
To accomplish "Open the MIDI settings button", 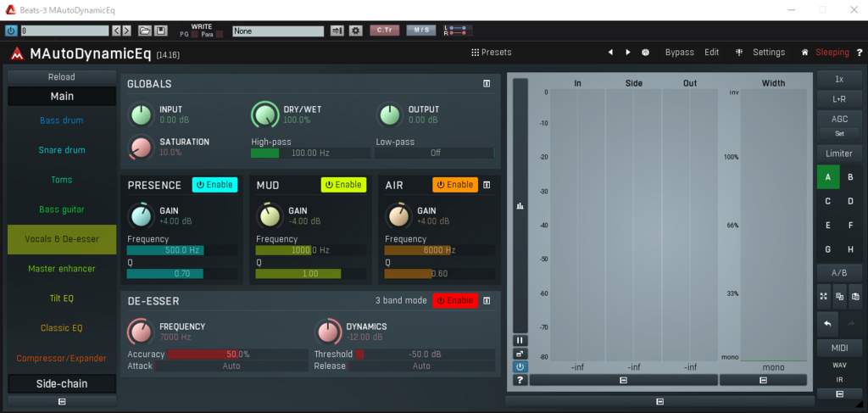I will [839, 348].
